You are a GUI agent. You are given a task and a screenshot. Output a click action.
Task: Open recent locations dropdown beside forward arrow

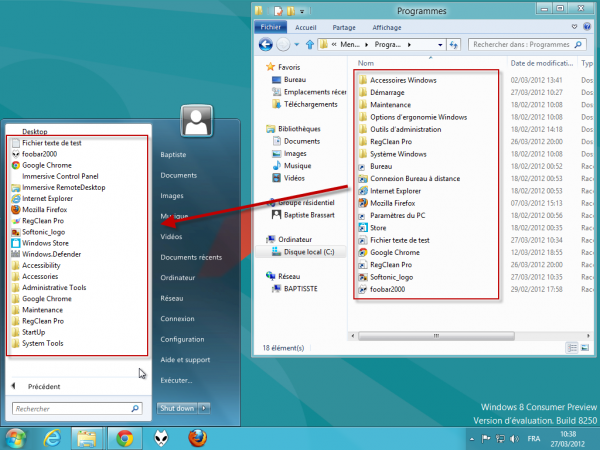(x=297, y=45)
